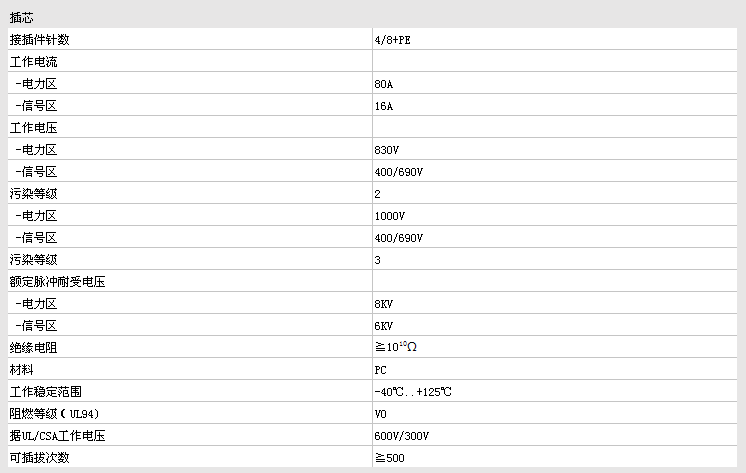Select the 据UL/CSA工作电压 row label
This screenshot has width=746, height=473.
point(57,436)
